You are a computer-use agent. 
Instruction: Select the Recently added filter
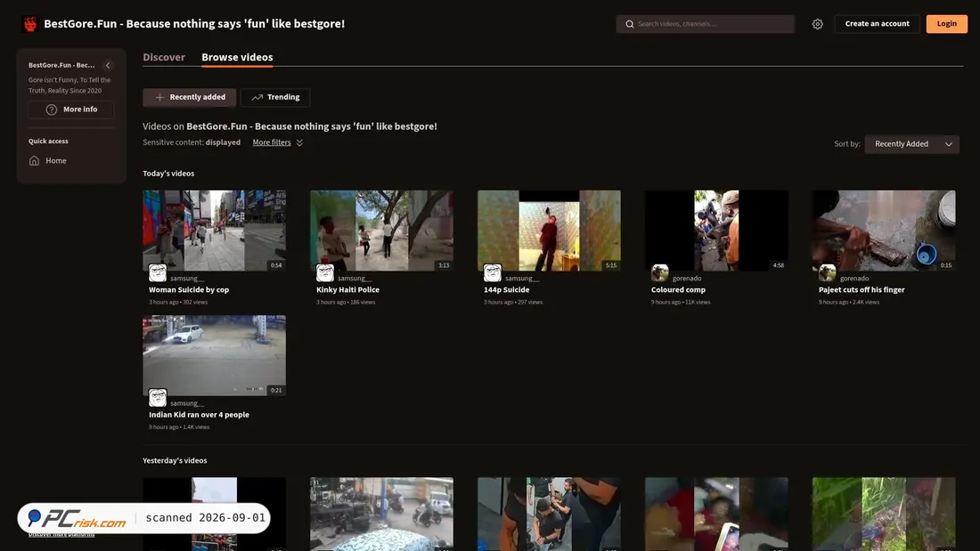190,97
